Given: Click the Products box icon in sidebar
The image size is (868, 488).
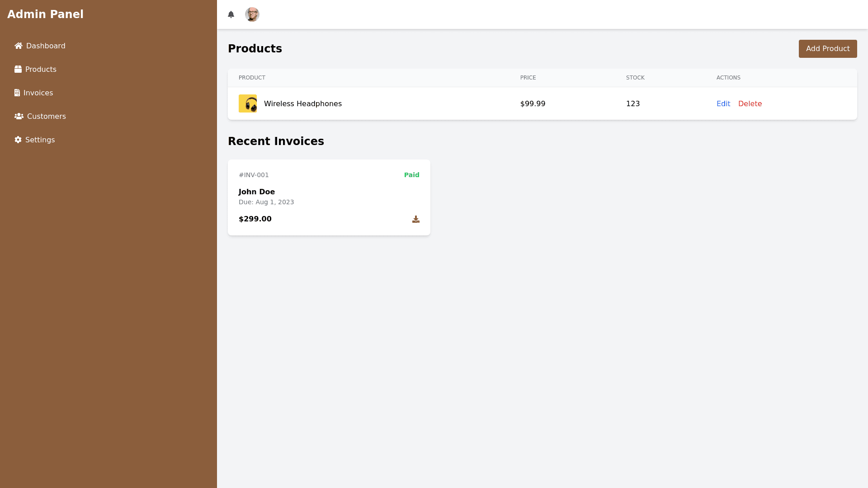Looking at the screenshot, I should [18, 69].
